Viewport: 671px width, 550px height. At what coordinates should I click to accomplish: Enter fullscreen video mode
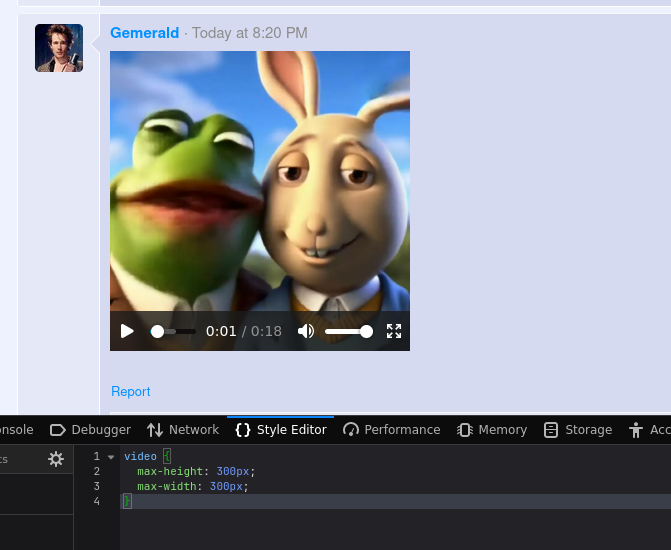click(x=394, y=331)
